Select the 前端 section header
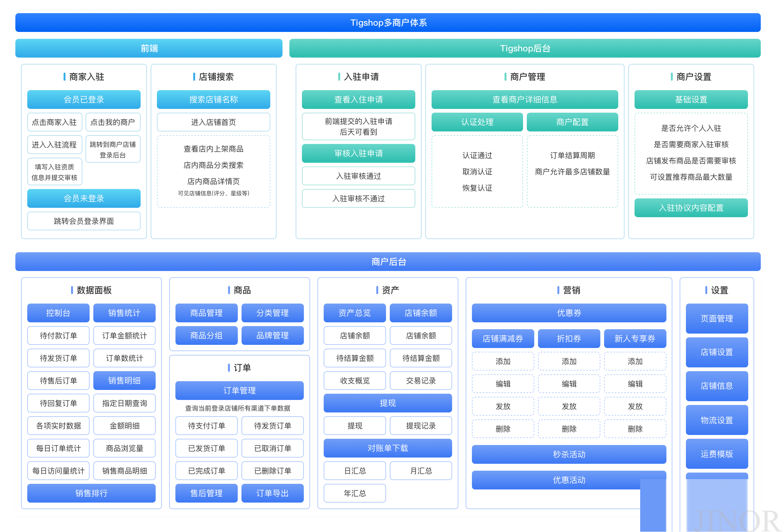Screen dimensions: 783x532 tap(149, 48)
